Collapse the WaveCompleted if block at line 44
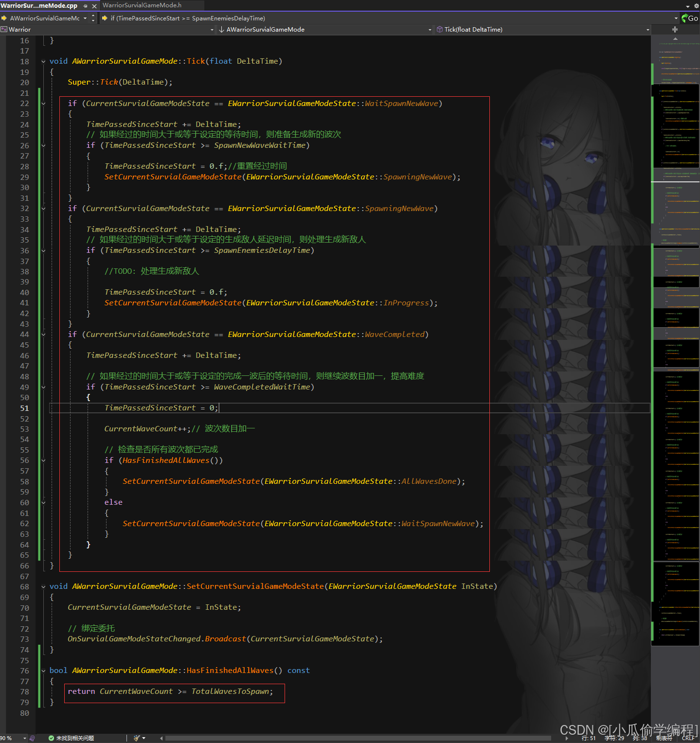700x743 pixels. tap(43, 335)
